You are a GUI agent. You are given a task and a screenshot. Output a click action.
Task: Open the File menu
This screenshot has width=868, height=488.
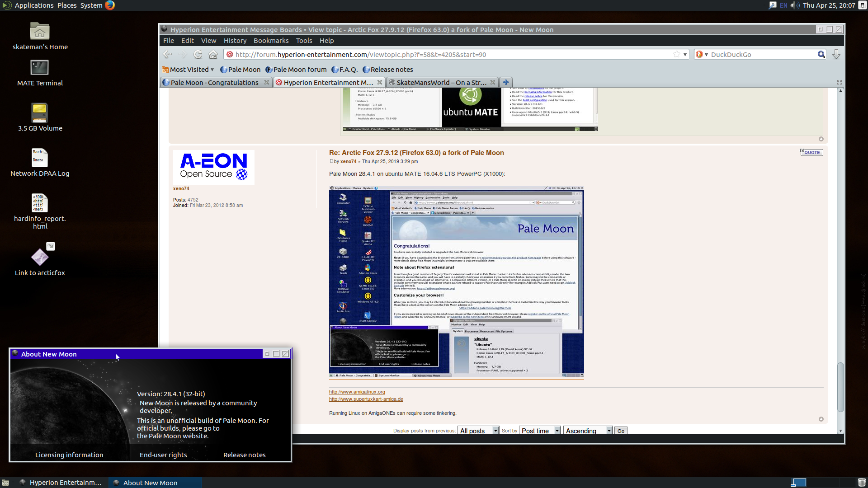[x=169, y=41]
